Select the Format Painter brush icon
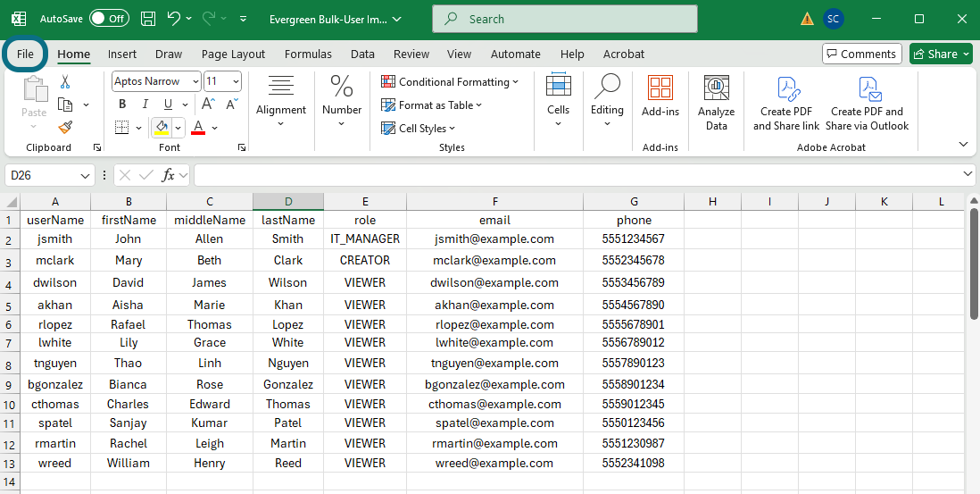This screenshot has height=494, width=980. point(65,127)
